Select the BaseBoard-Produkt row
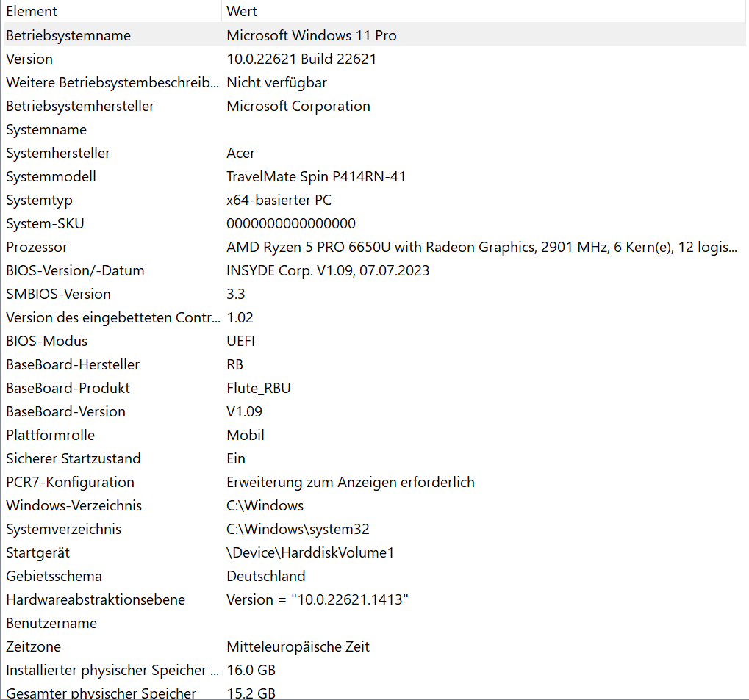Viewport: 749px width, 700px height. (x=375, y=389)
